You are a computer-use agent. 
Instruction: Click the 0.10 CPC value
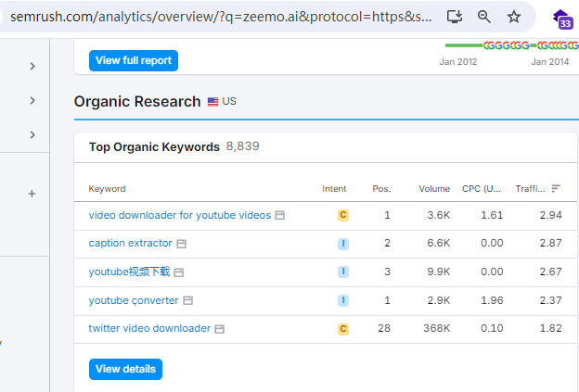(x=492, y=328)
